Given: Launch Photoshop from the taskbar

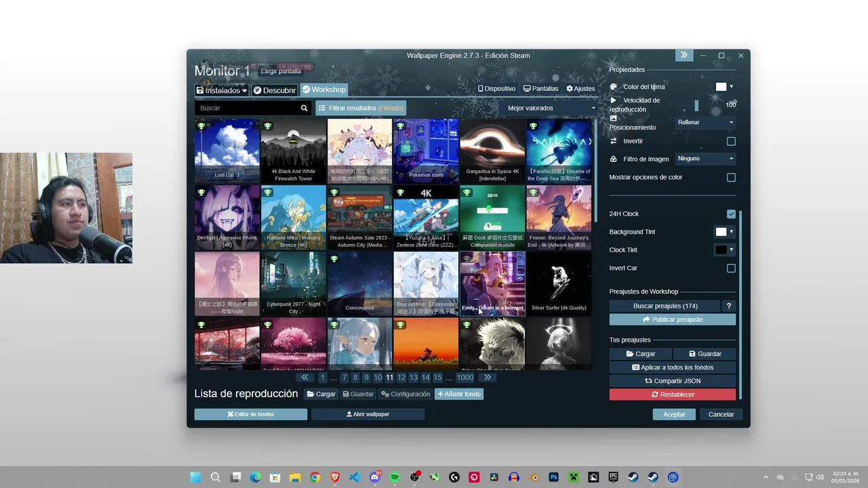Looking at the screenshot, I should (554, 477).
